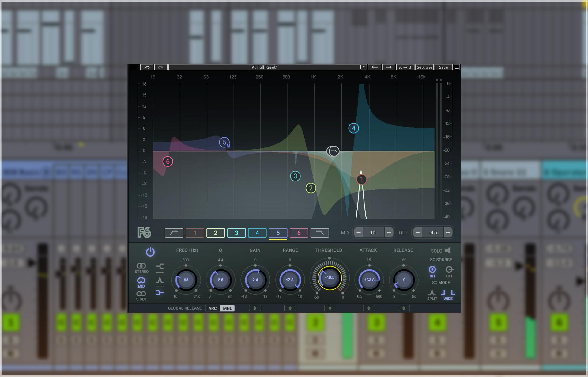Switch global release to ARC
This screenshot has height=377, width=588.
[213, 308]
